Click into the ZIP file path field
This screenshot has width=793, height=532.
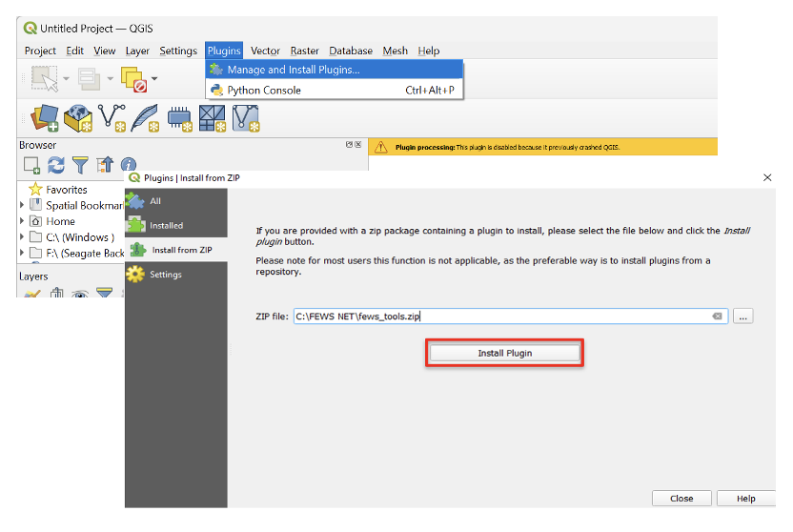pos(496,317)
